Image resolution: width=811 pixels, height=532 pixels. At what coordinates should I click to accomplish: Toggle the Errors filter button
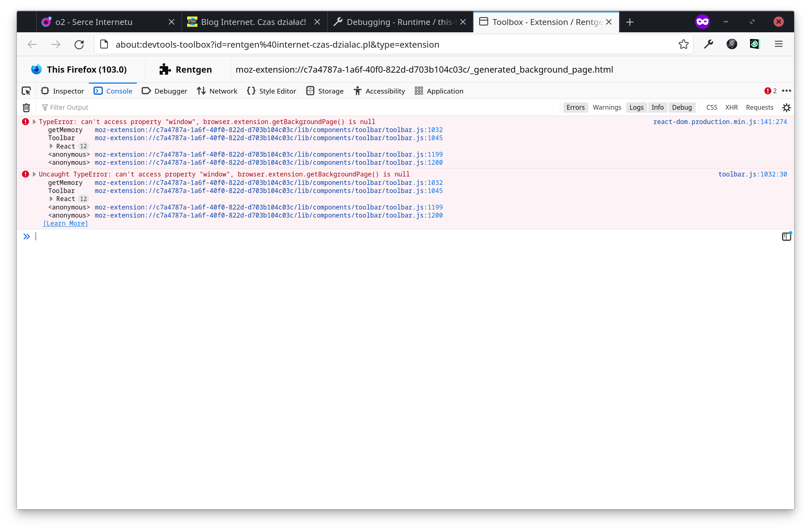575,108
